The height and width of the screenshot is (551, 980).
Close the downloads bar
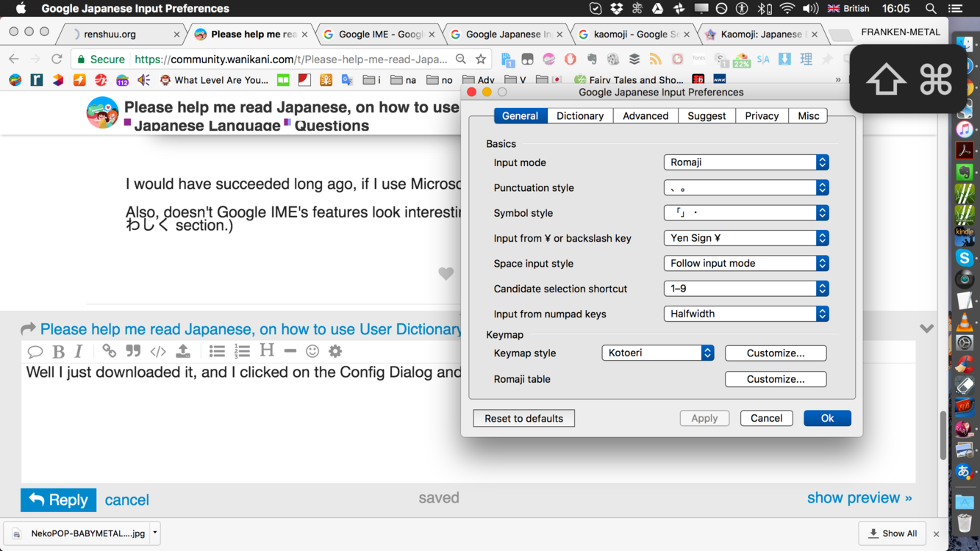(x=936, y=534)
